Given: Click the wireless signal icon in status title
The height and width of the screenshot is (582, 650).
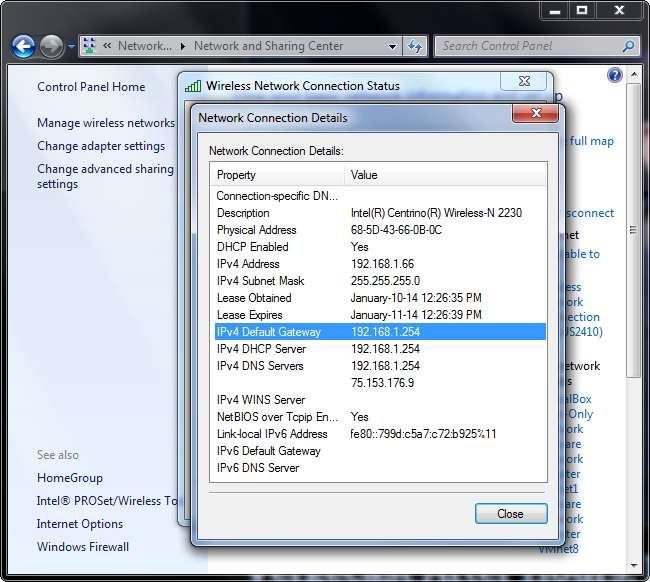Looking at the screenshot, I should pos(193,86).
